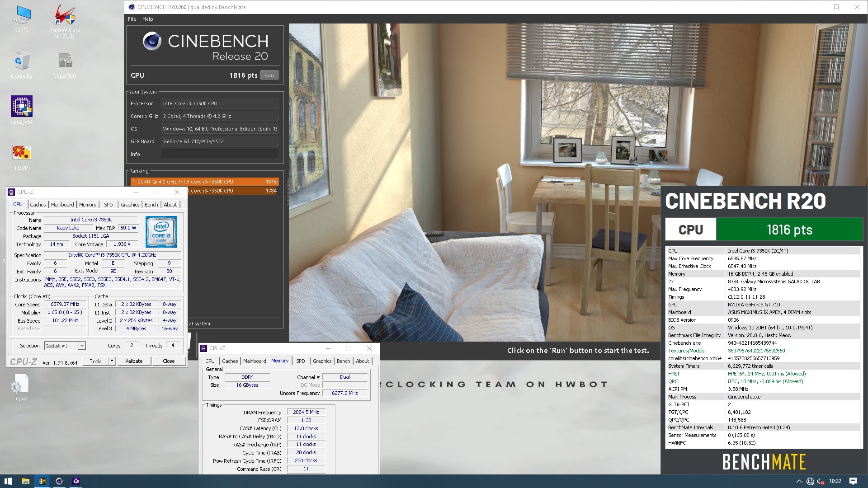Click the CPU-Z Validate button
Screen dimensions: 868x488
pos(134,361)
